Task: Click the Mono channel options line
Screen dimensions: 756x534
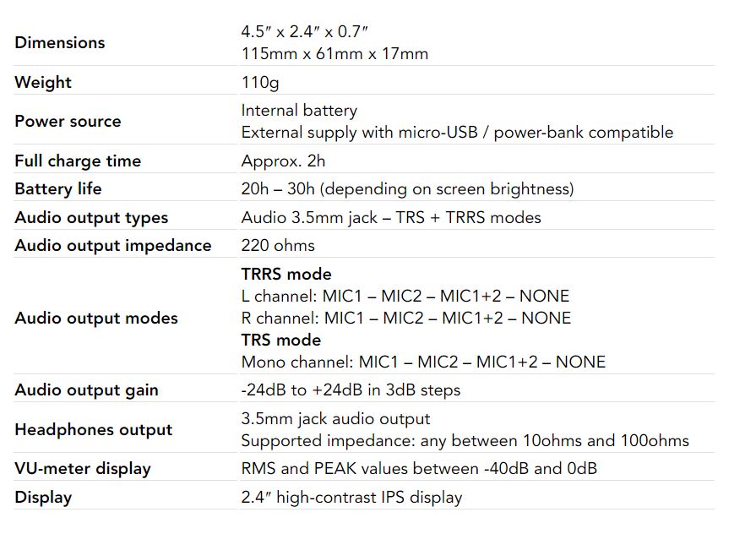Action: pyautogui.click(x=423, y=362)
